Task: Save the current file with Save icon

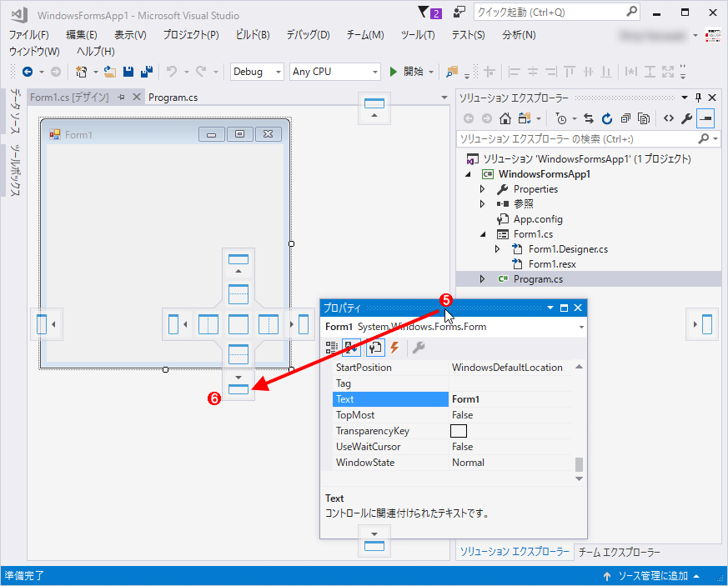Action: click(128, 72)
